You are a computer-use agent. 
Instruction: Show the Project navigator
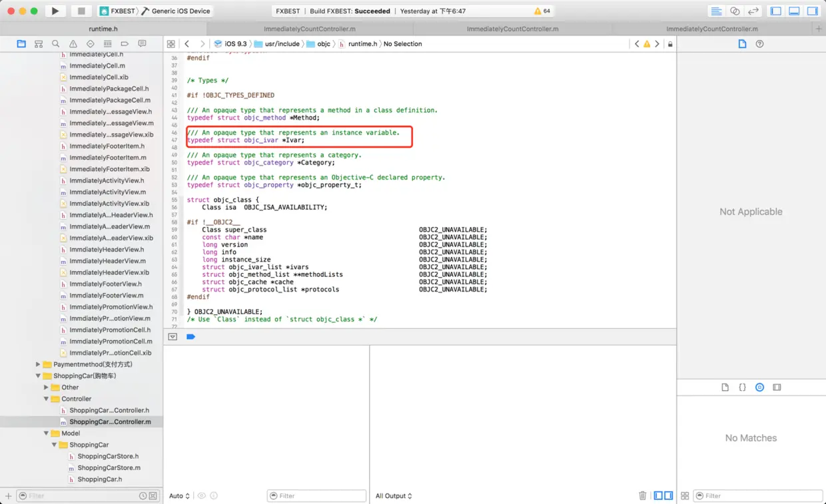21,44
